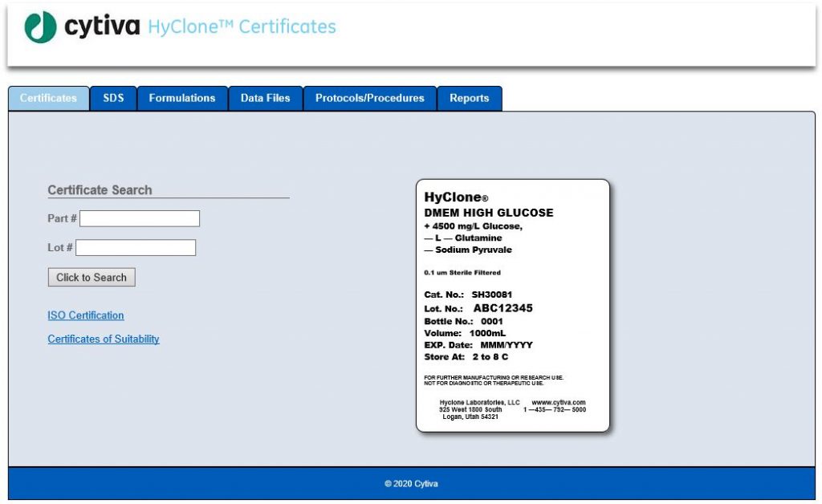Click the "Volume: 1000mL" label line

tap(465, 333)
